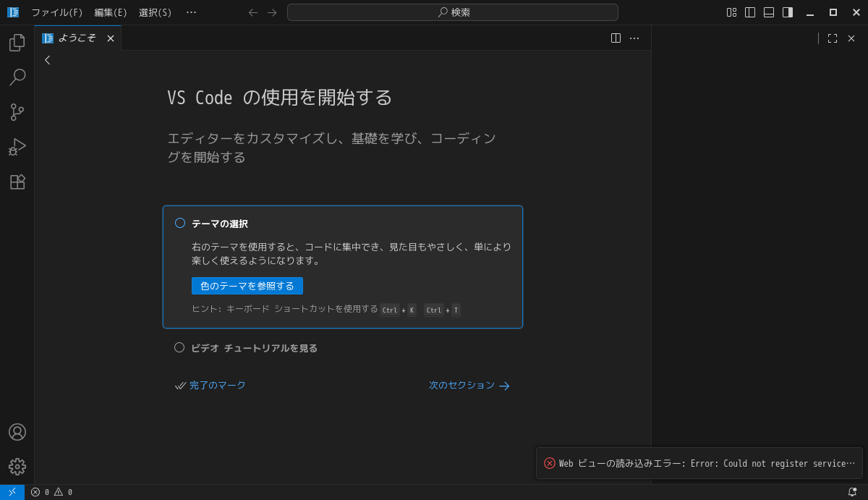Screen dimensions: 868x500
Task: Select the ようこそ tab
Action: tap(77, 38)
